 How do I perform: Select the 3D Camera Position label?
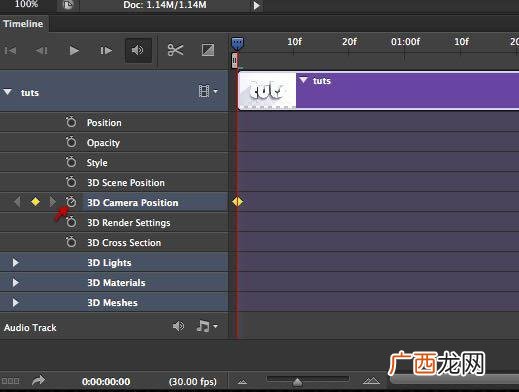tap(133, 203)
